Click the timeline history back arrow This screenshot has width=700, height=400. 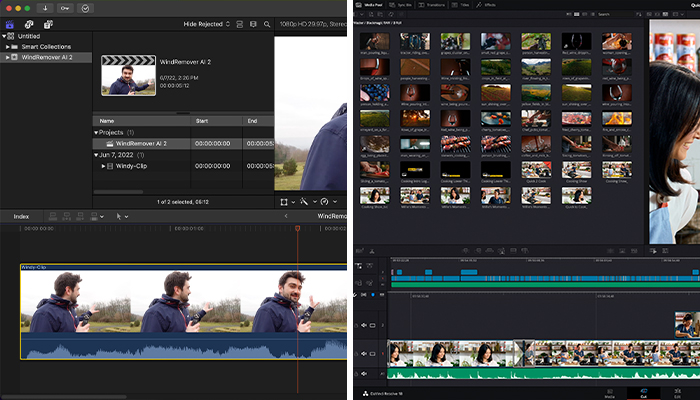tap(286, 216)
